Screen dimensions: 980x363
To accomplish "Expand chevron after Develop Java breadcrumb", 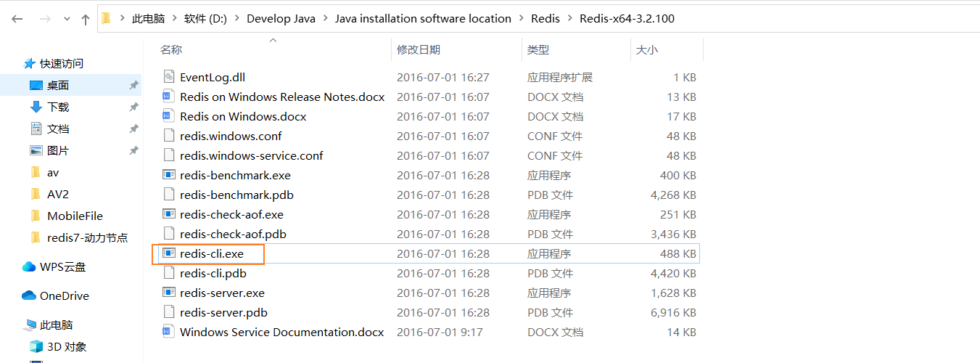I will pyautogui.click(x=326, y=18).
